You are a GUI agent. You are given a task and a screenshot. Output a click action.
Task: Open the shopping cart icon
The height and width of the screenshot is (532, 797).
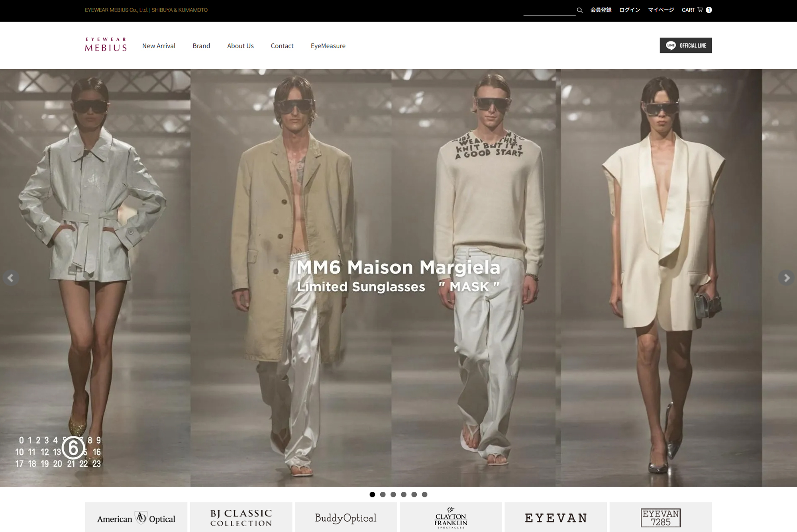click(x=700, y=10)
